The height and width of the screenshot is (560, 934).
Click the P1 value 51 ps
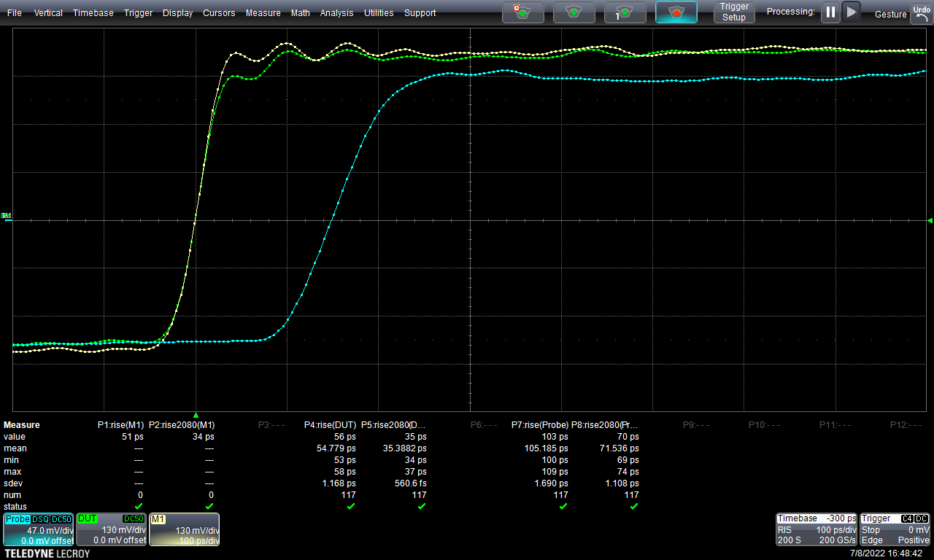coord(132,436)
